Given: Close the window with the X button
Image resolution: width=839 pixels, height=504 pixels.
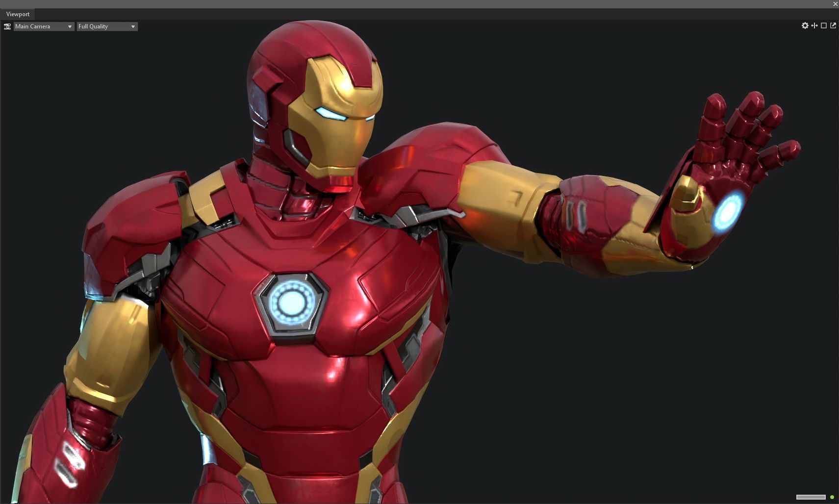Looking at the screenshot, I should click(x=836, y=4).
